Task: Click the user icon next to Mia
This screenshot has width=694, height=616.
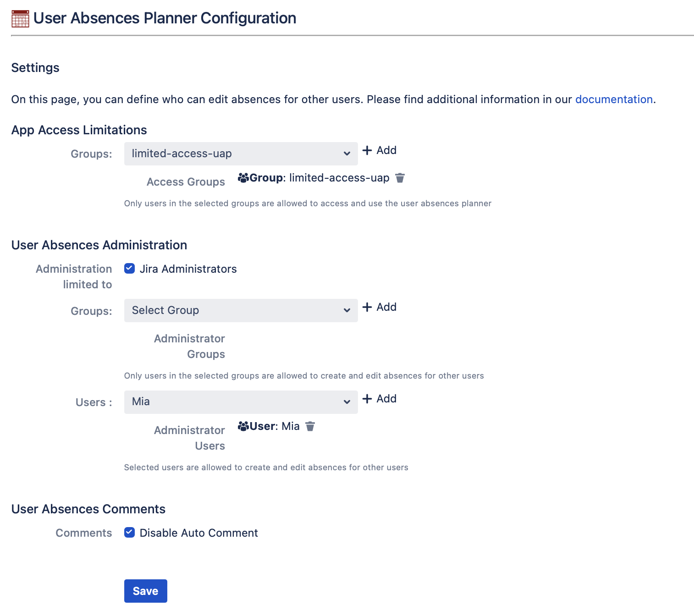Action: click(x=243, y=426)
